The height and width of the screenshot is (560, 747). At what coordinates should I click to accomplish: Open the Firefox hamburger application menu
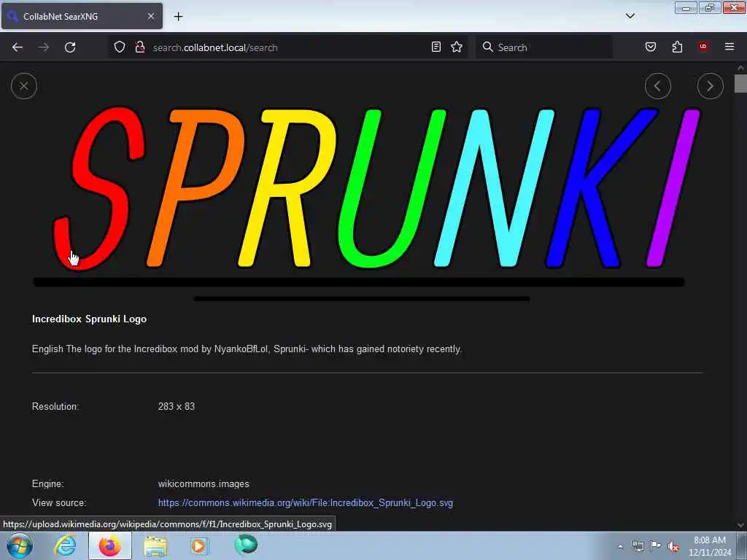tap(729, 47)
